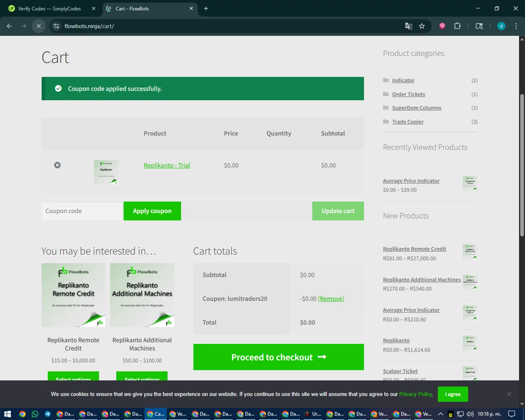
Task: Click the translate page icon
Action: tap(408, 26)
